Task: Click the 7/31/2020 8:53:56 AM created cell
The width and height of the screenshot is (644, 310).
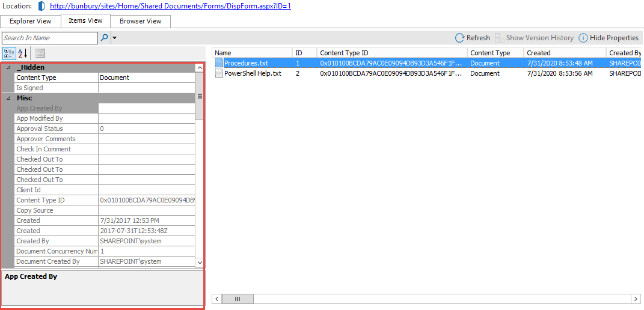Action: point(560,73)
